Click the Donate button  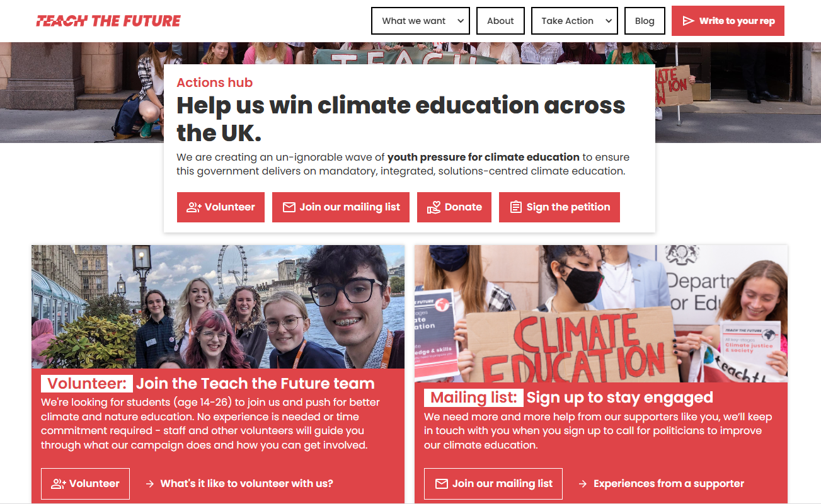coord(454,207)
